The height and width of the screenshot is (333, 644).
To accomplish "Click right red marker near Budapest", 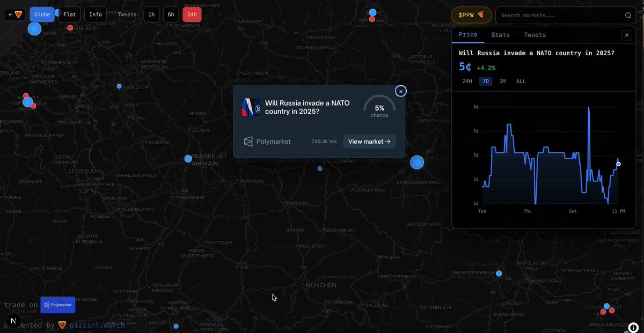I will click(x=612, y=310).
